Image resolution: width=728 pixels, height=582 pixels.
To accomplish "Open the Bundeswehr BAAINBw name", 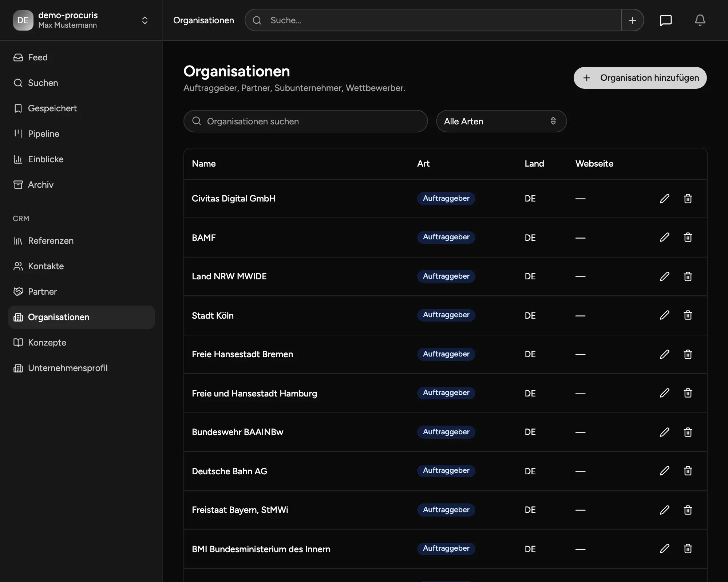I will coord(237,432).
